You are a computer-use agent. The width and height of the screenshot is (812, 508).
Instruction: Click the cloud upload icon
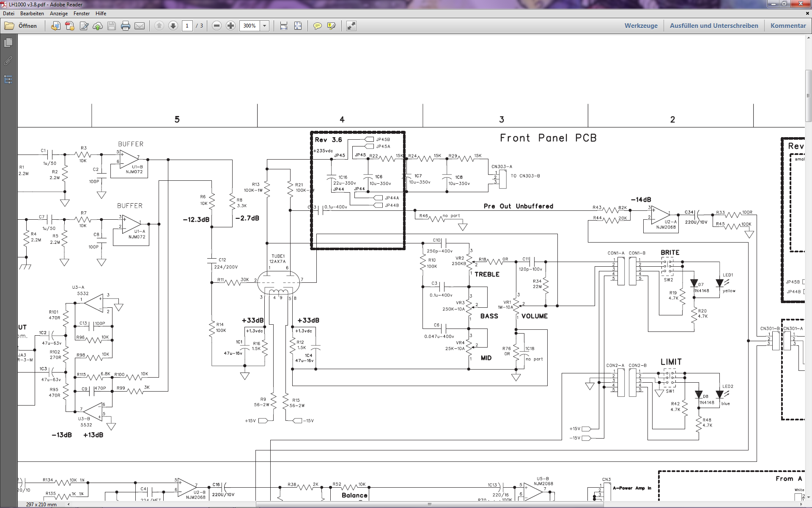(98, 26)
